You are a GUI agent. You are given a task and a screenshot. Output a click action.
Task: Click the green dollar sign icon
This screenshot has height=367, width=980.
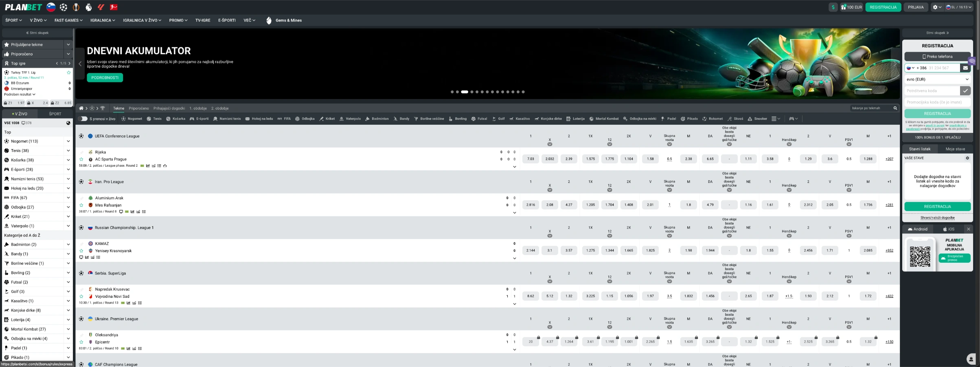(x=833, y=7)
